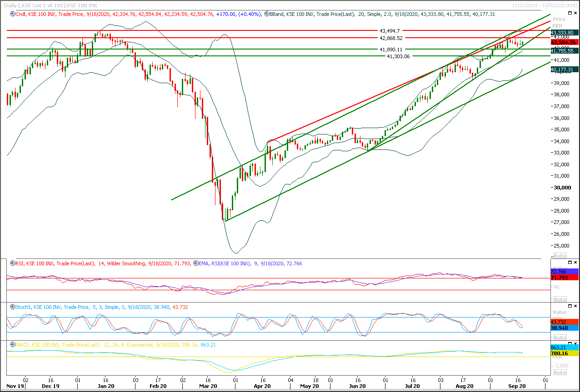The height and width of the screenshot is (392, 580).
Task: Click Auto scale on price chart
Action: tap(560, 256)
